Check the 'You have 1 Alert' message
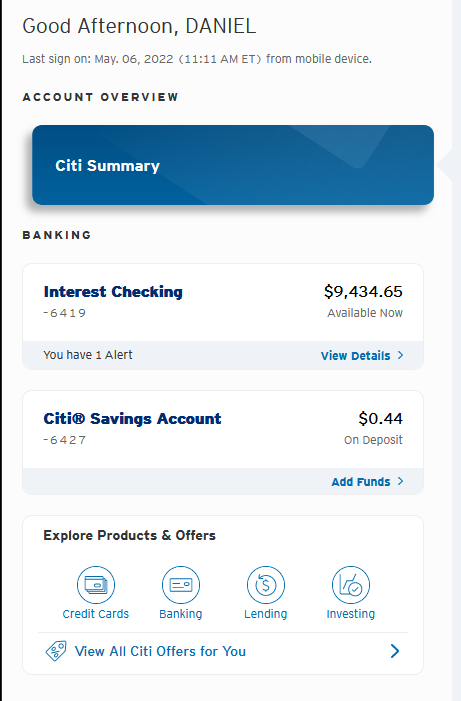The image size is (461, 701). tap(88, 355)
